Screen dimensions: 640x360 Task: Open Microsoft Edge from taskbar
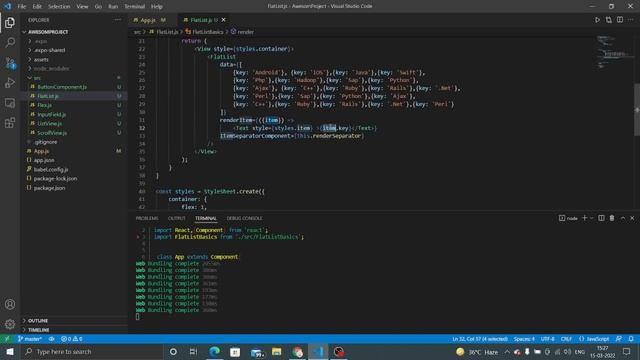[x=214, y=351]
